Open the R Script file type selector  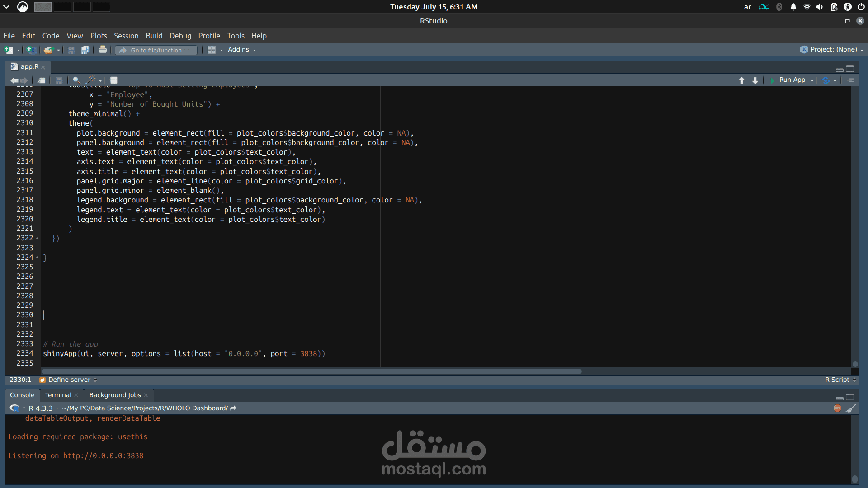click(840, 380)
